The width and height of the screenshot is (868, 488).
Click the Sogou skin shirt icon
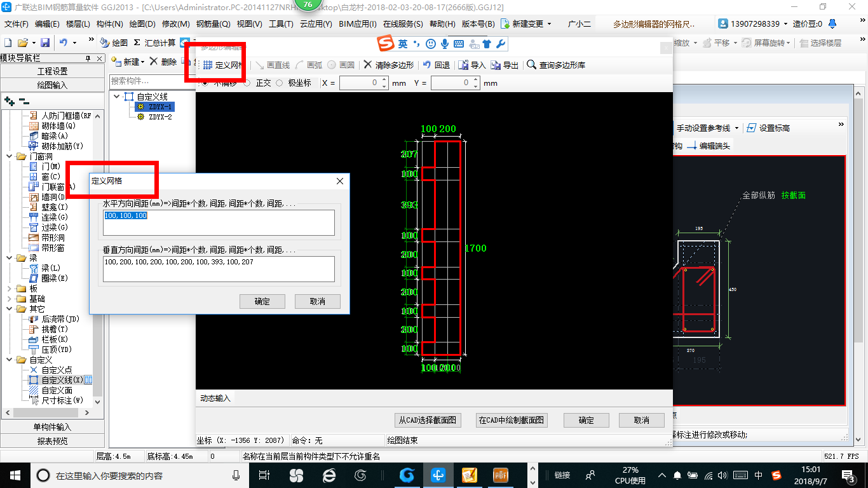pos(487,44)
